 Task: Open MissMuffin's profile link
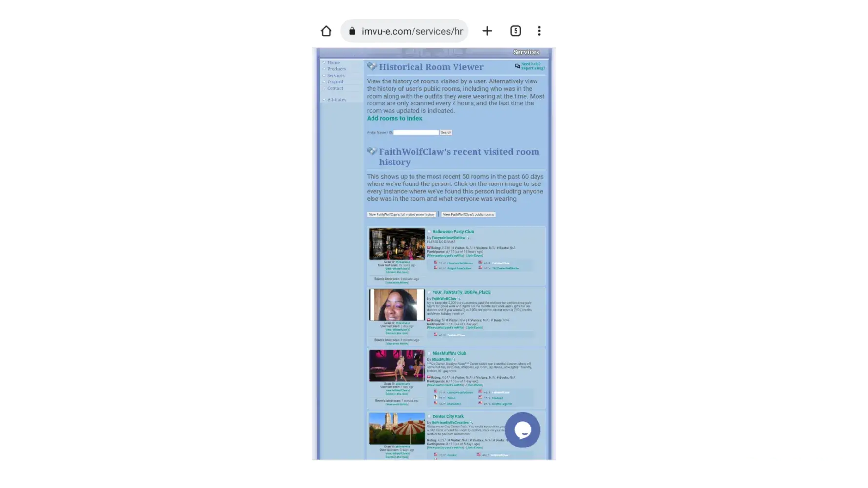[441, 359]
